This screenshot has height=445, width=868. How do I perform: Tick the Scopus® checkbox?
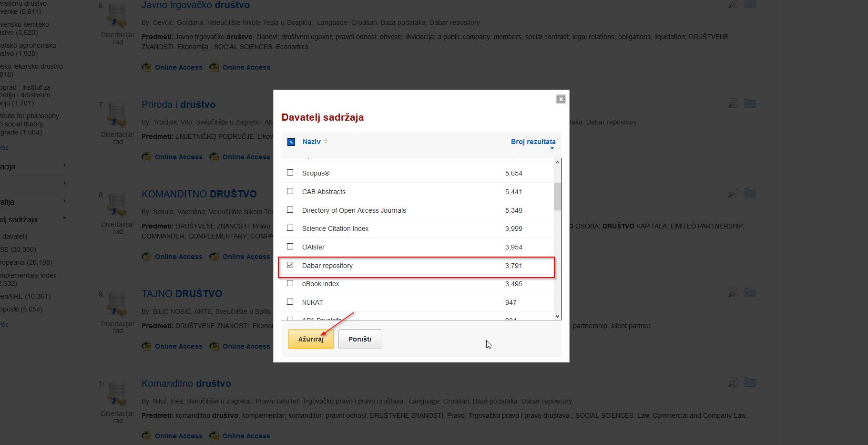pyautogui.click(x=290, y=173)
